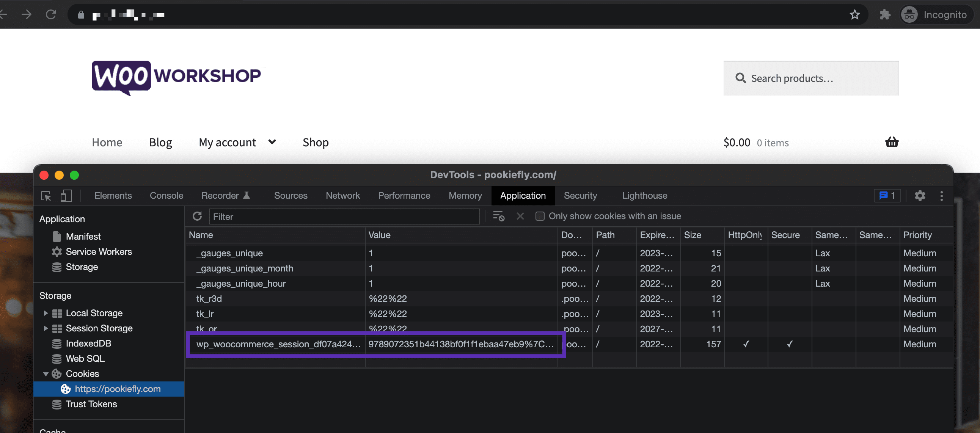Open the My account dropdown menu
Viewport: 980px width, 433px height.
tap(272, 142)
